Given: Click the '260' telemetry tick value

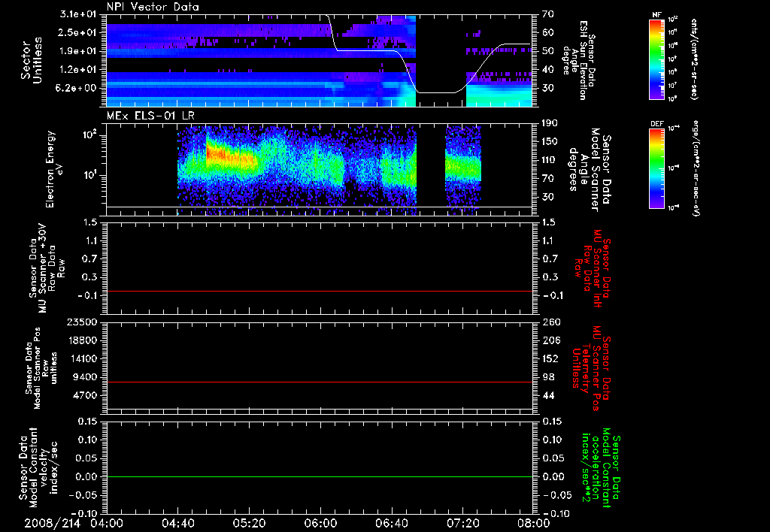Looking at the screenshot, I should click(x=550, y=322).
